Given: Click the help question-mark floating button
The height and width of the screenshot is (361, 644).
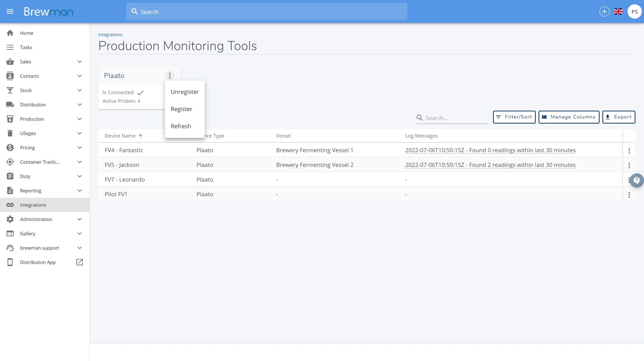Looking at the screenshot, I should click(636, 180).
